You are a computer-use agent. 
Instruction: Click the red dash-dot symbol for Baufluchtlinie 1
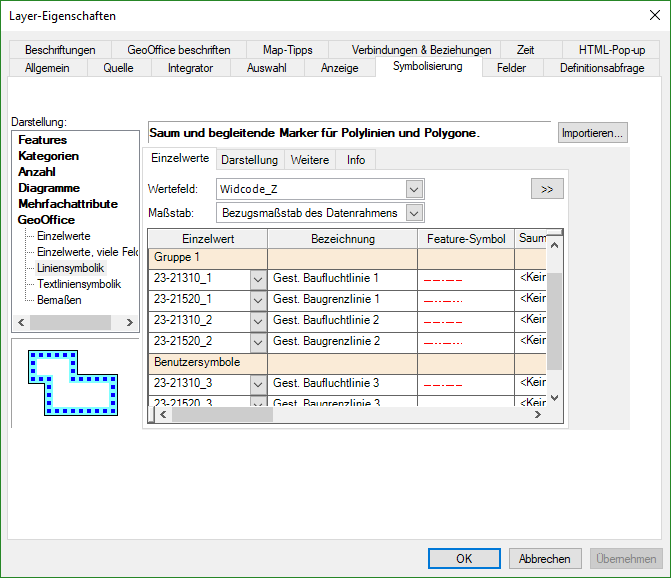click(x=441, y=277)
